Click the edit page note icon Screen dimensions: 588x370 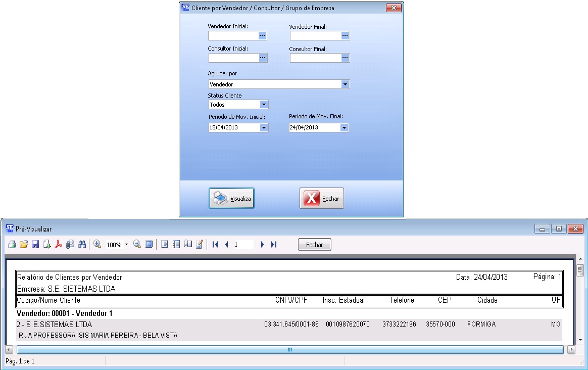click(199, 245)
